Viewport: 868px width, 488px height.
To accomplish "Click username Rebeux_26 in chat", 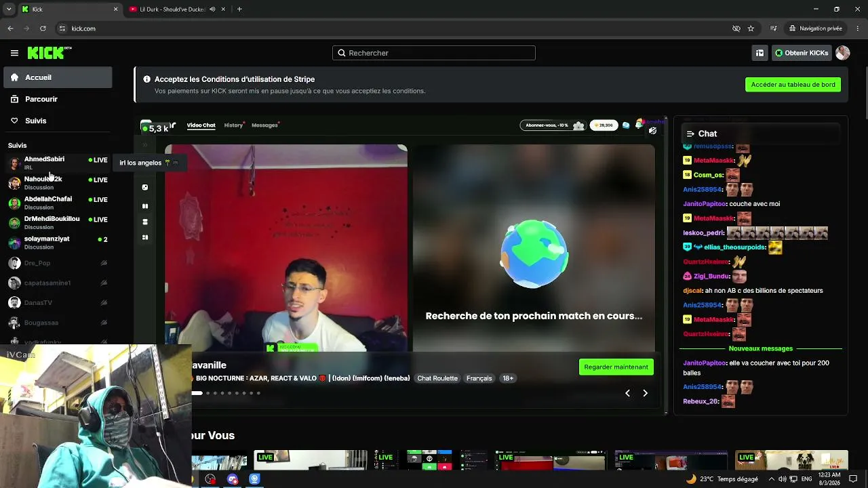I will coord(701,401).
